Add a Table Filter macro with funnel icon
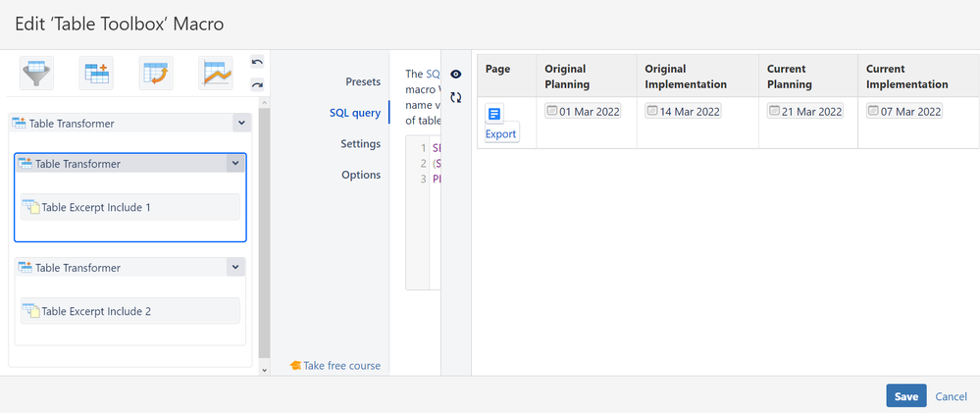This screenshot has height=413, width=980. (x=37, y=74)
